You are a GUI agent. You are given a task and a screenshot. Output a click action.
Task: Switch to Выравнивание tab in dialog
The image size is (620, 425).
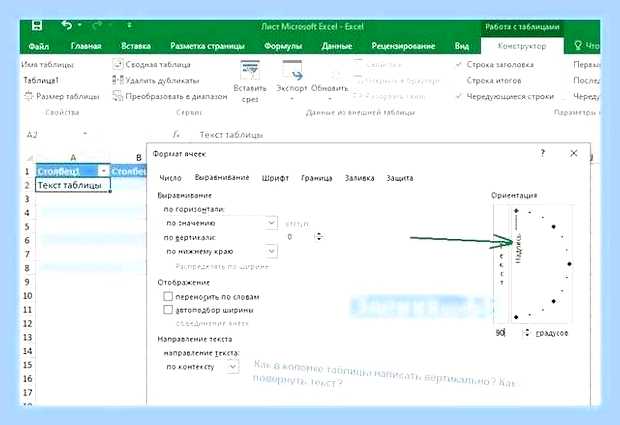[x=222, y=178]
